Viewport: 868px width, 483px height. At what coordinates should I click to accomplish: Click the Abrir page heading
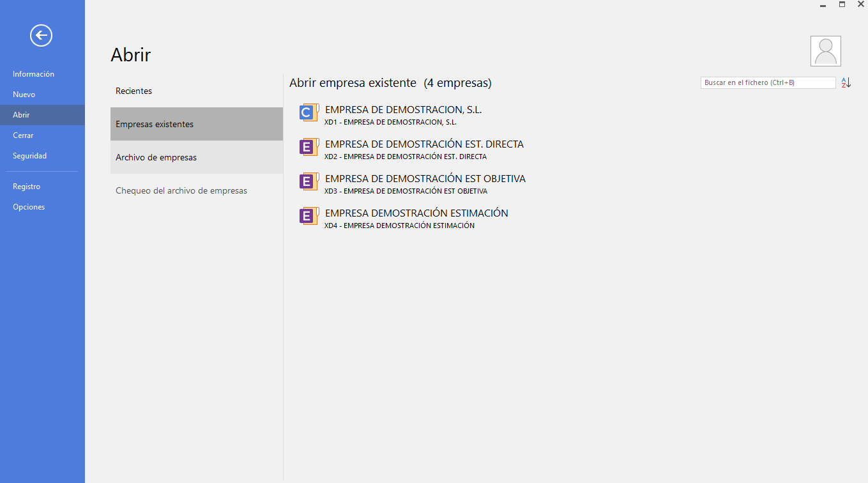(131, 55)
